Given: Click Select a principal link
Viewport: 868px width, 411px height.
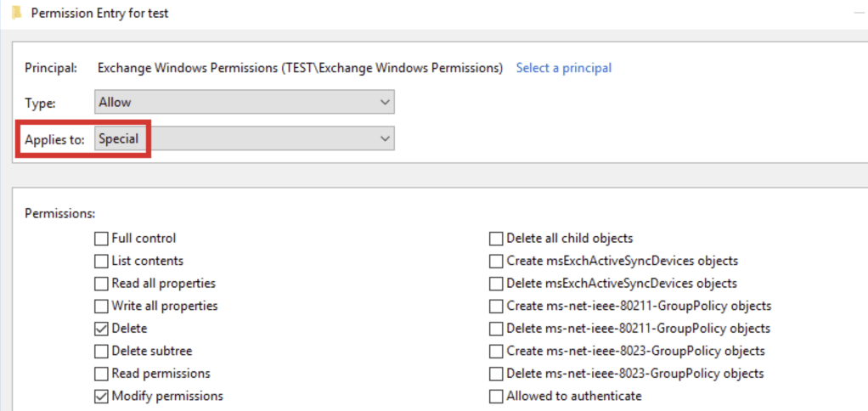Looking at the screenshot, I should 563,68.
